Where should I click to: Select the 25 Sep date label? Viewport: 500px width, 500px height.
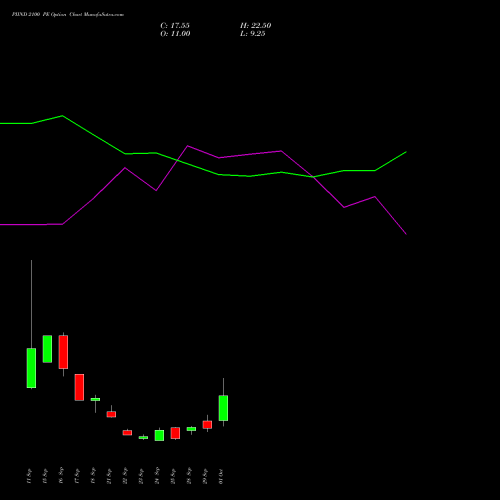[173, 476]
